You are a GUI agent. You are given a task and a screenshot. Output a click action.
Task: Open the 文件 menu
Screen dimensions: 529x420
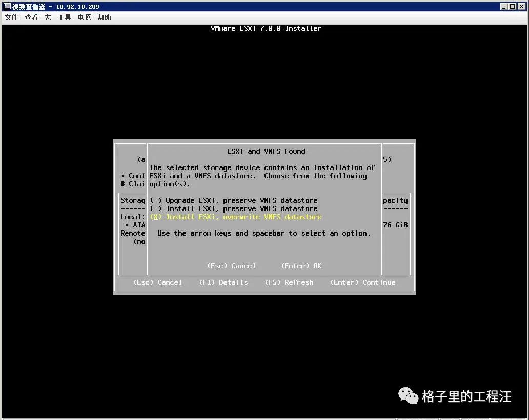click(x=11, y=17)
